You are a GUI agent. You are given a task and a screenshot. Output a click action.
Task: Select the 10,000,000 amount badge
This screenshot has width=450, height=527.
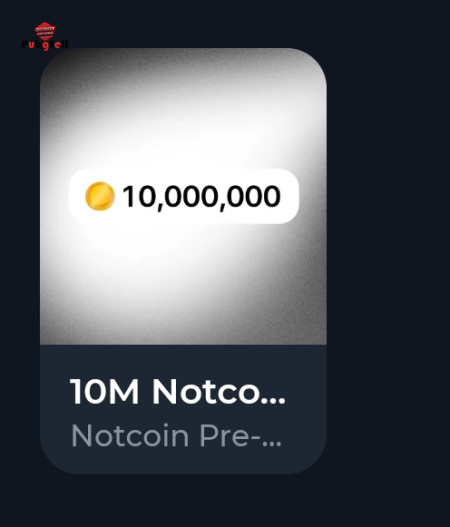[x=184, y=196]
